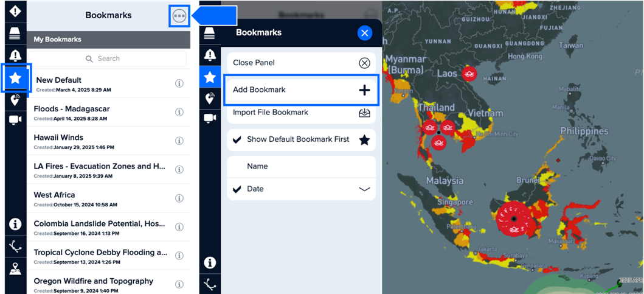Open Tropical Cyclone Debby Flooding bookmark
644x294 pixels.
[x=108, y=256]
